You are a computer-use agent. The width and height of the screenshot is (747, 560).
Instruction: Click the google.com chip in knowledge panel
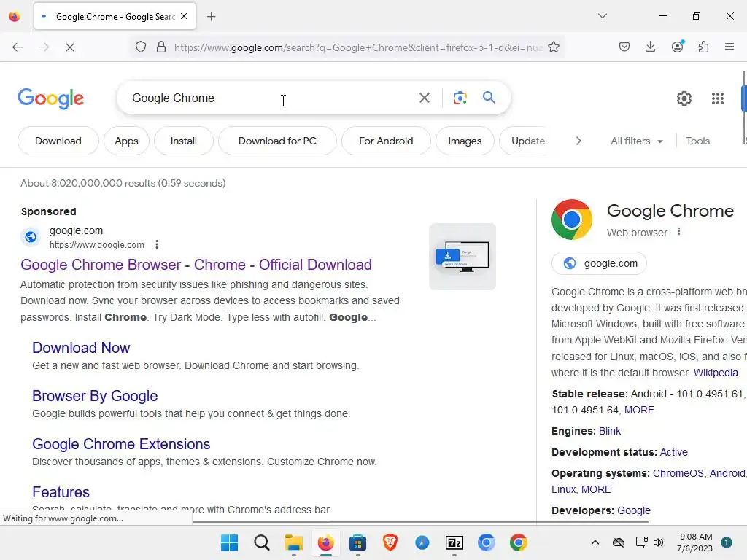(600, 263)
